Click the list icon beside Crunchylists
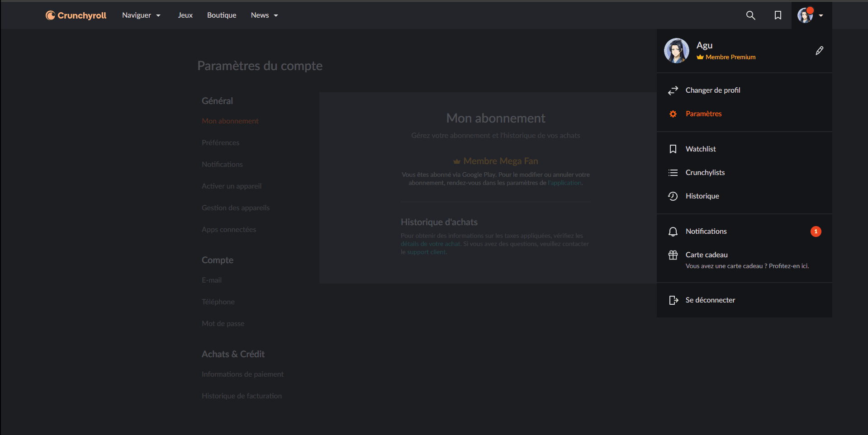This screenshot has height=435, width=868. point(673,173)
